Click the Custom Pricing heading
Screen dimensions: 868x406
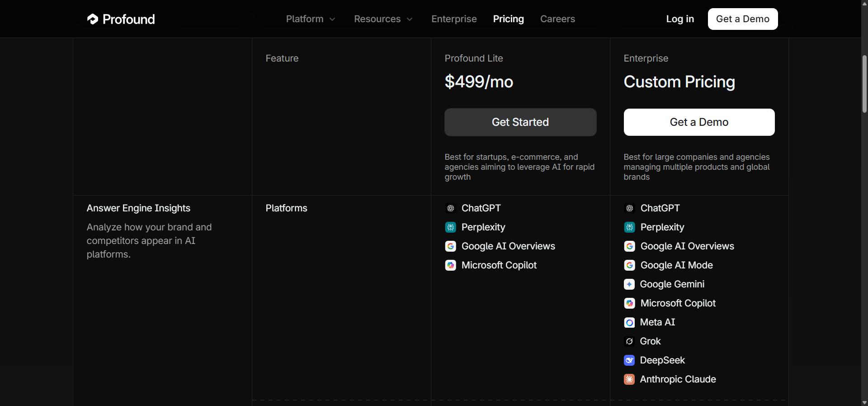pyautogui.click(x=679, y=82)
